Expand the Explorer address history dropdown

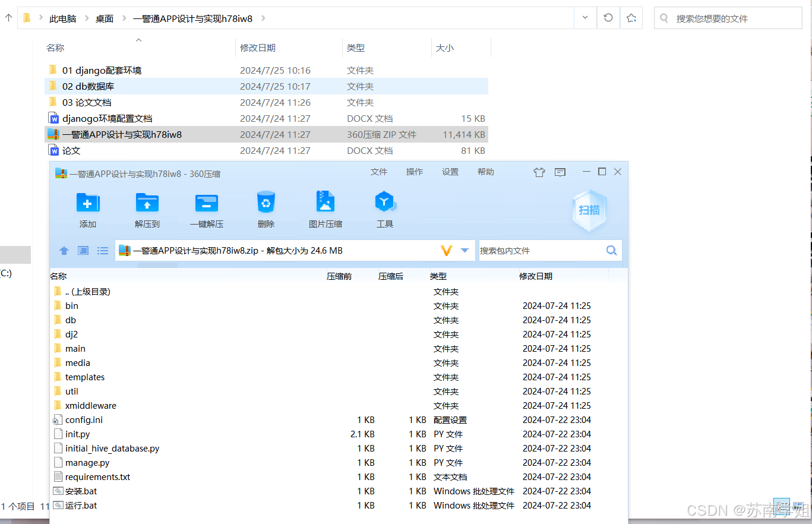tap(586, 18)
